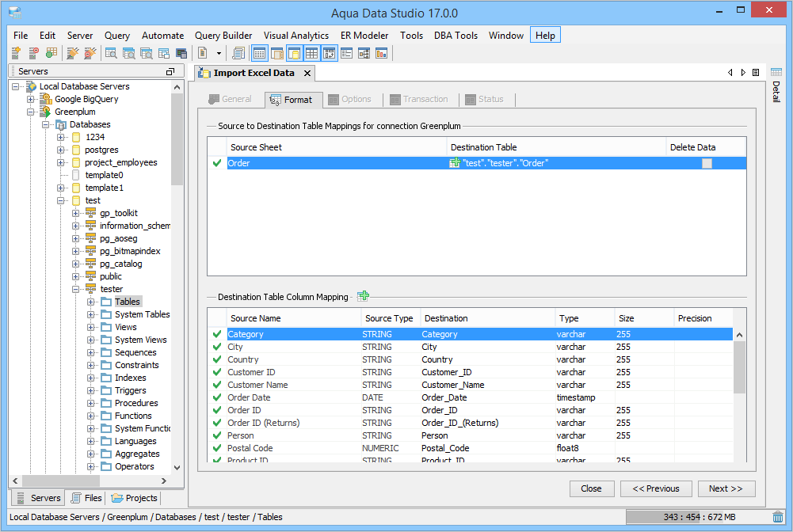Click the plain grid table toolbar icon
Viewport: 793px width, 532px height.
[311, 52]
